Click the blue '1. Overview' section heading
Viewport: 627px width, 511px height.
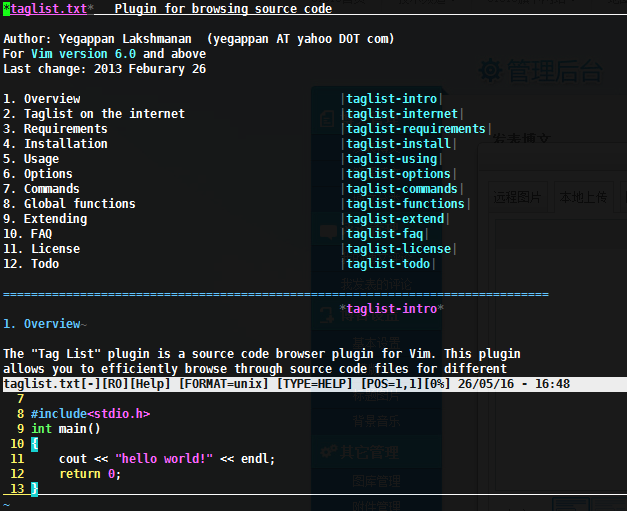click(x=42, y=324)
